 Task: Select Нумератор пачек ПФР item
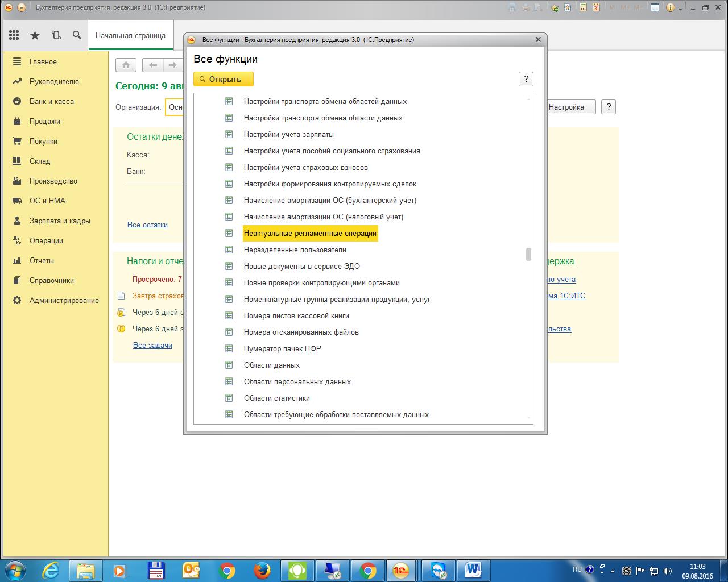pos(282,348)
